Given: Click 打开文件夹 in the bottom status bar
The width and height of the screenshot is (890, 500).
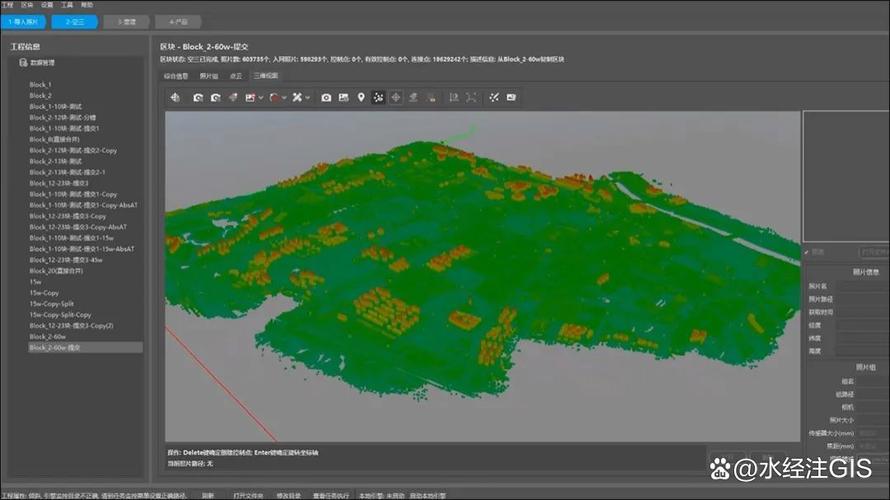Looking at the screenshot, I should point(249,494).
